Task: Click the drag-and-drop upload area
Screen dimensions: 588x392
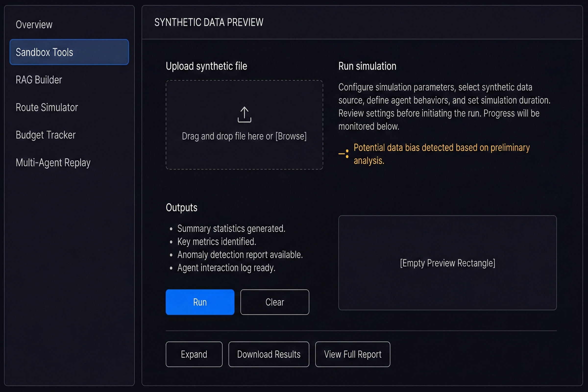Action: pos(244,124)
